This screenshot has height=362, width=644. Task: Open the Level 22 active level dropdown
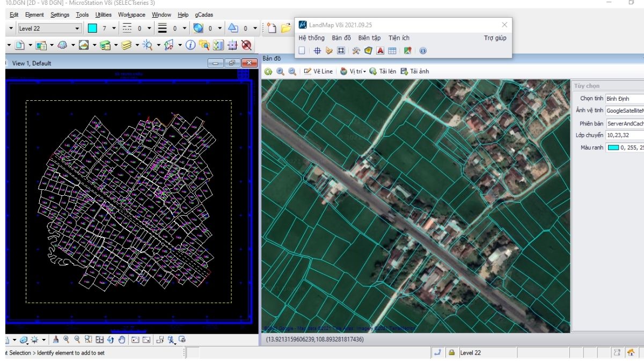tap(49, 28)
